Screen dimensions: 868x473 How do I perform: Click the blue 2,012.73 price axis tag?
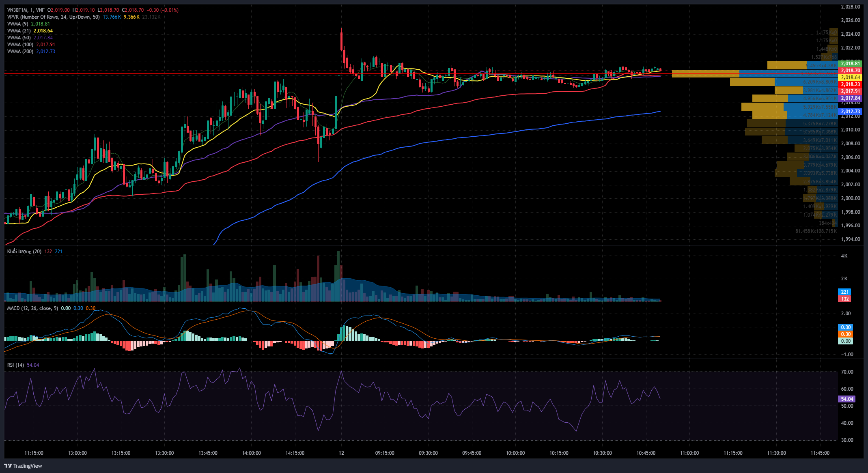pos(850,112)
